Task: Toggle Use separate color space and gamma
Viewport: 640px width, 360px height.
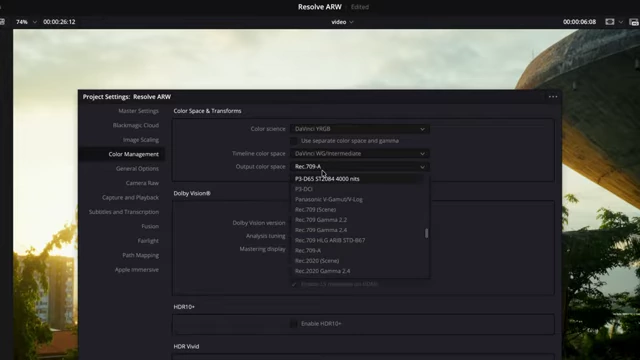Action: 293,141
